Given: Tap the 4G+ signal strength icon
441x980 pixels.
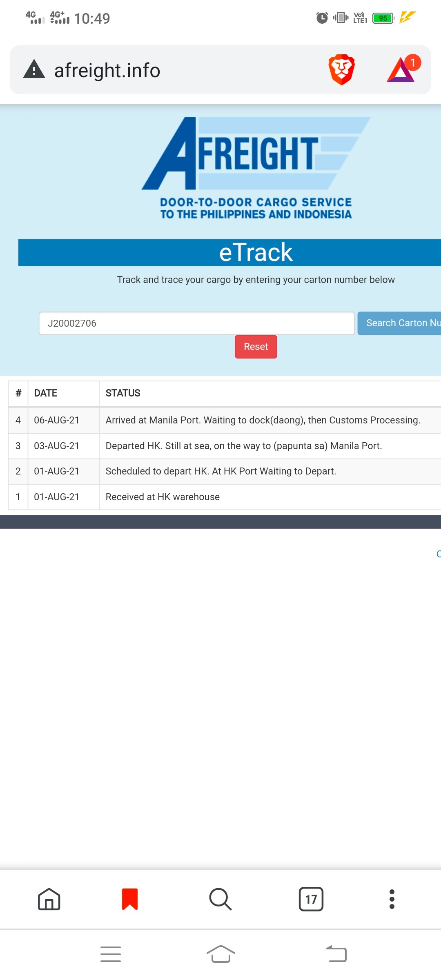Looking at the screenshot, I should coord(60,18).
